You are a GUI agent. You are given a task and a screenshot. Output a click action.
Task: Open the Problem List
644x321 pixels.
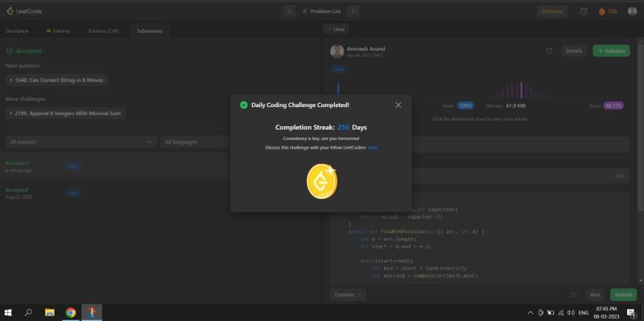(x=321, y=11)
